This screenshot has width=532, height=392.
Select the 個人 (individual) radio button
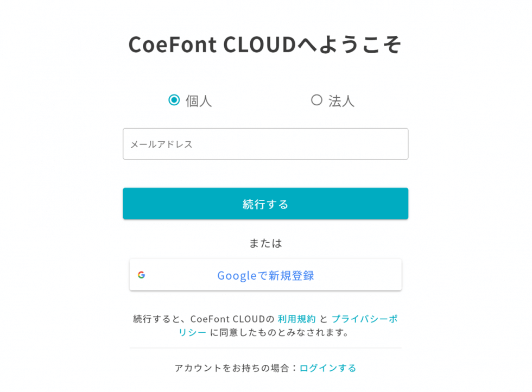click(174, 100)
